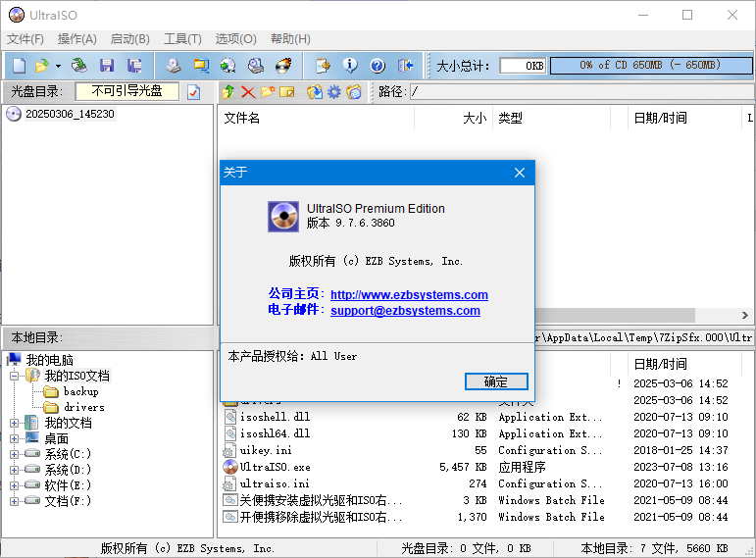The image size is (756, 558).
Task: Expand the 我的文档 tree node
Action: 15,423
